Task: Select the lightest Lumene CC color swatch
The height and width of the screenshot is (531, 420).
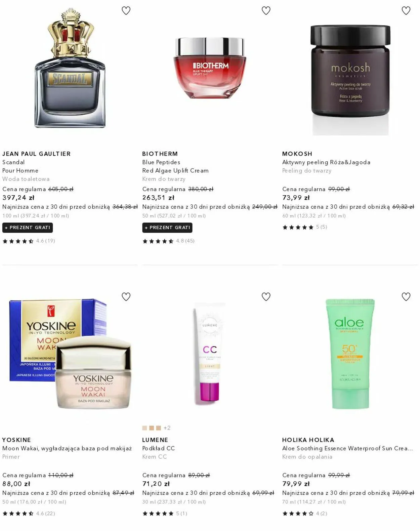Action: (144, 428)
